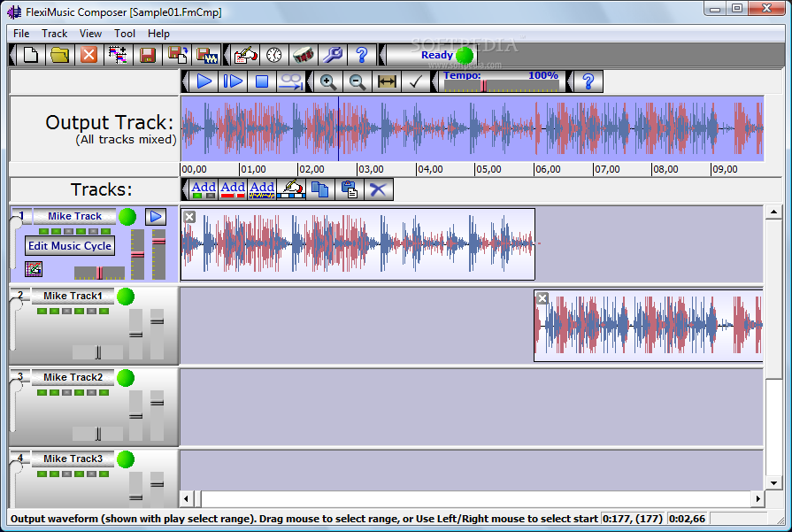Click the graph icon below Edit Music Cycle
Viewport: 792px width, 532px height.
pos(34,269)
